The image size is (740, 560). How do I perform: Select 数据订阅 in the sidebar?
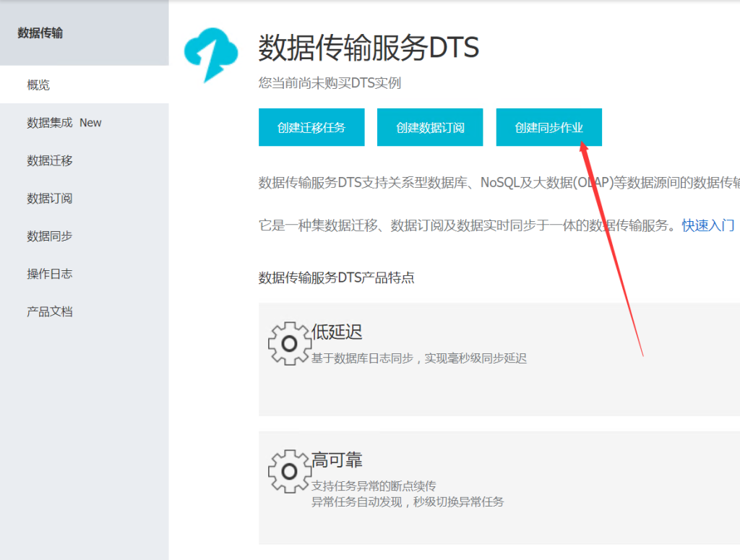tap(85, 198)
